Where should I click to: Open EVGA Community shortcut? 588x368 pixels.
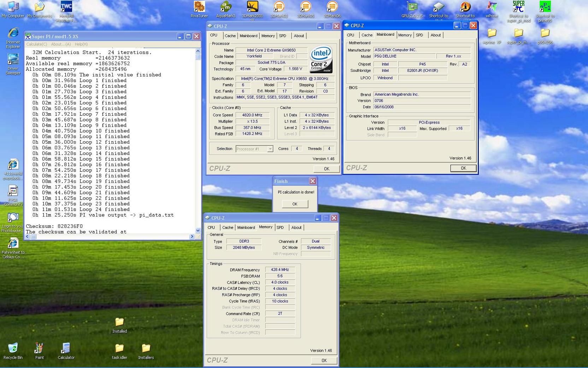13,196
